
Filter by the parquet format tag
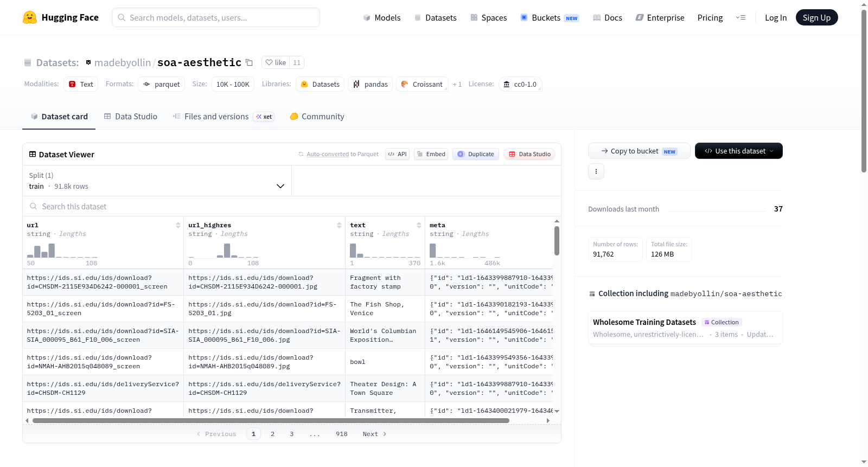pos(162,84)
